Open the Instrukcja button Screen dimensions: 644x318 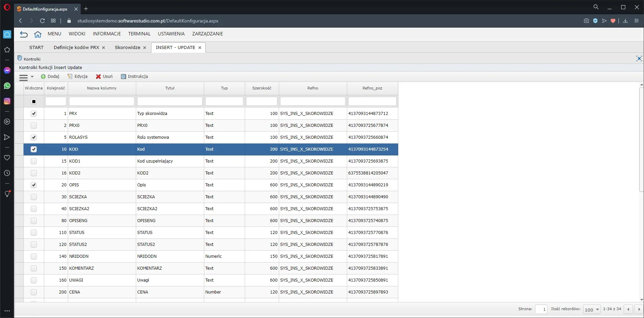coord(134,77)
